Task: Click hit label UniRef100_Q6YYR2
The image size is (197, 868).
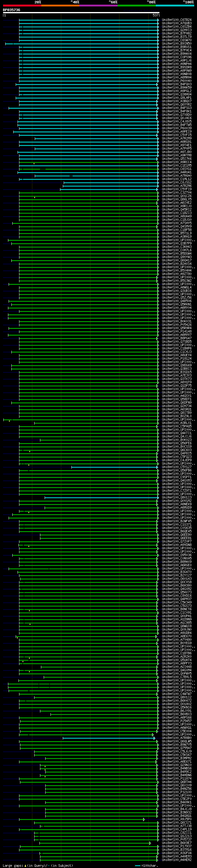Action: coord(177,104)
